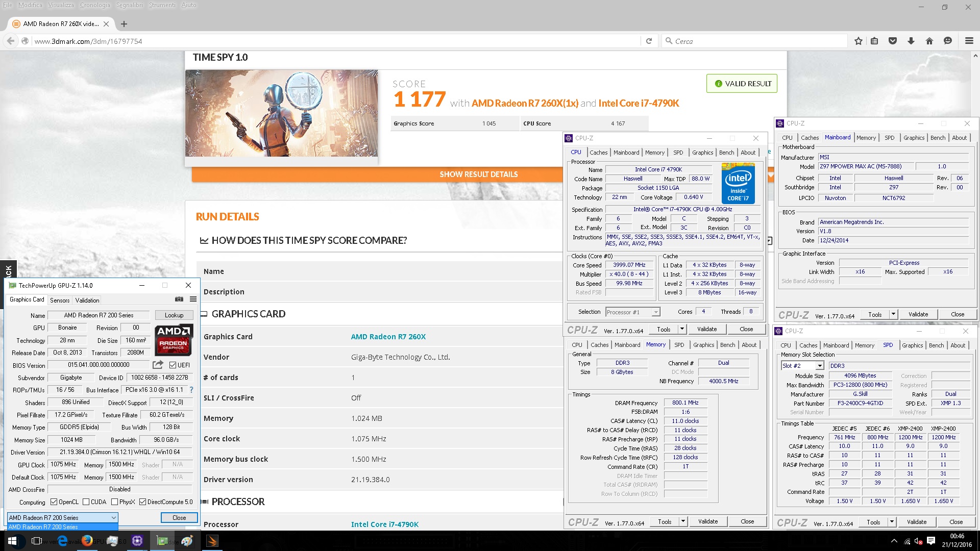The width and height of the screenshot is (980, 551).
Task: Switch to the Sensors tab in GPU-Z
Action: [60, 300]
